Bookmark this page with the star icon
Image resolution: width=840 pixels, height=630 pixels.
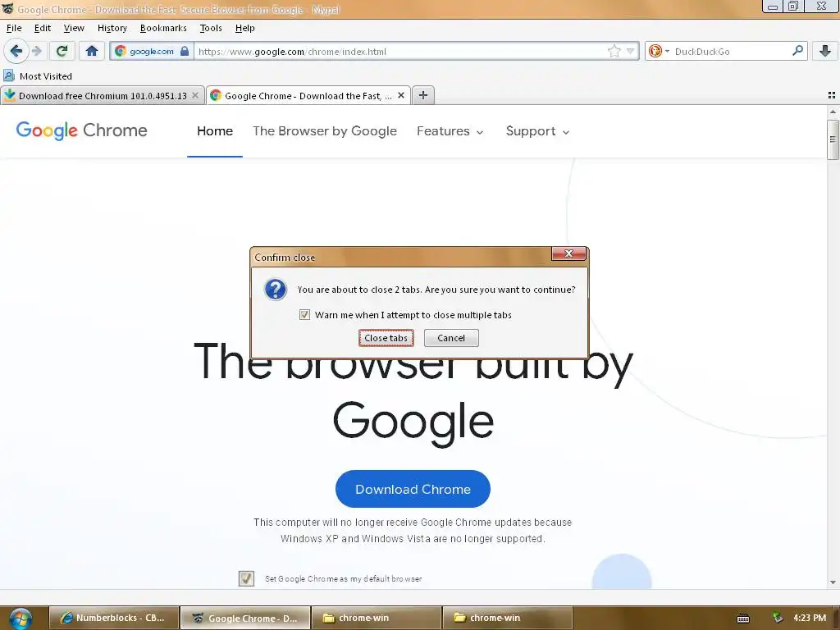tap(614, 52)
